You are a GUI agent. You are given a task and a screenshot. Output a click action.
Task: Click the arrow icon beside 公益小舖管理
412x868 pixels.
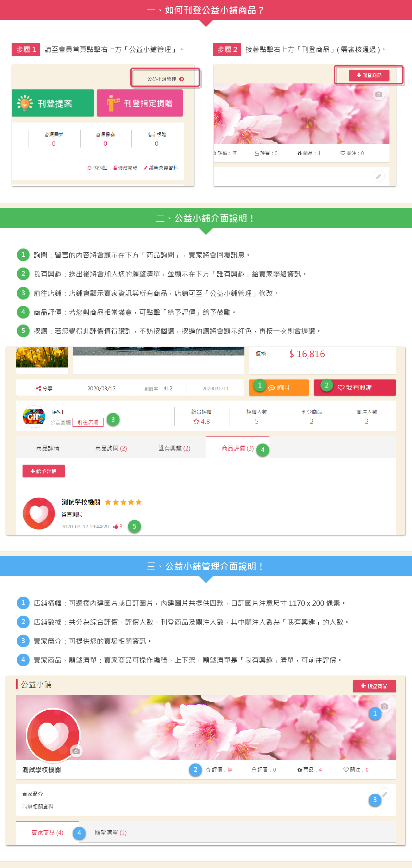tap(182, 79)
